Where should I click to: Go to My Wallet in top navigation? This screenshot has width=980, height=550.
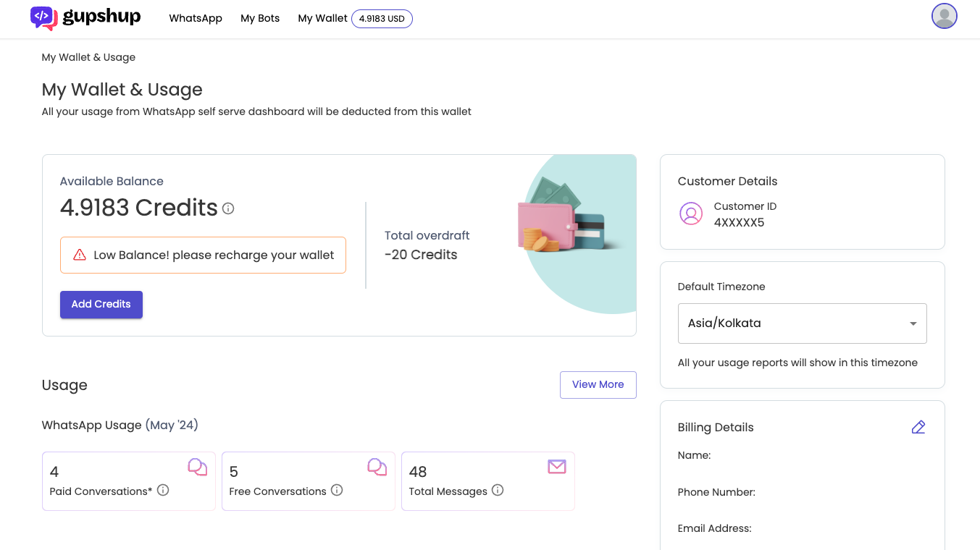(322, 19)
